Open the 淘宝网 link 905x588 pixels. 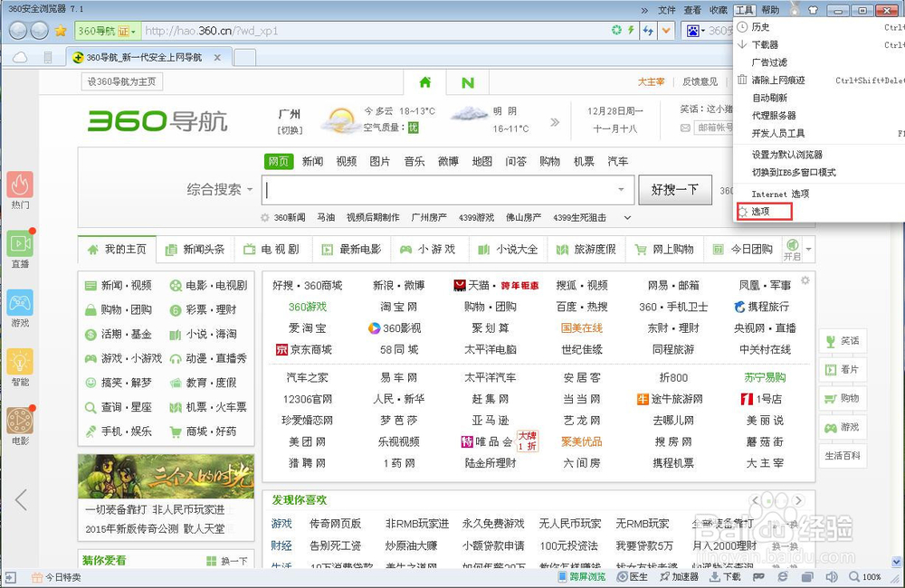(398, 307)
